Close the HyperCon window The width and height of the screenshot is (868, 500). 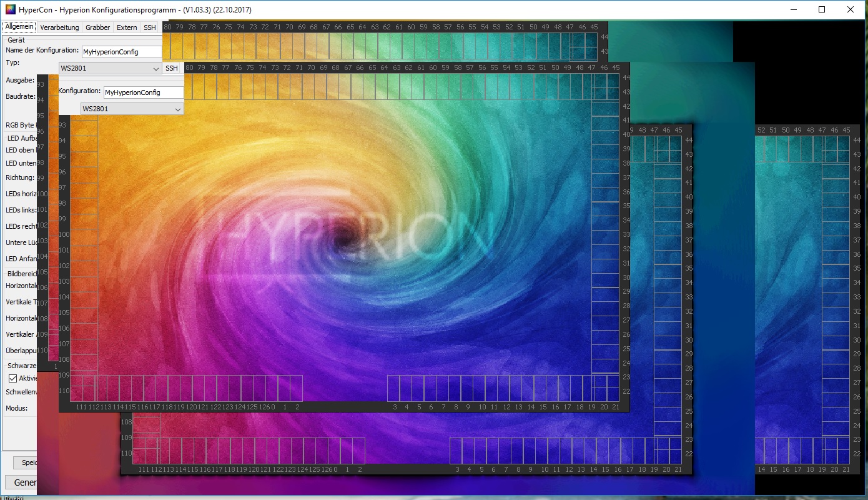pos(851,9)
